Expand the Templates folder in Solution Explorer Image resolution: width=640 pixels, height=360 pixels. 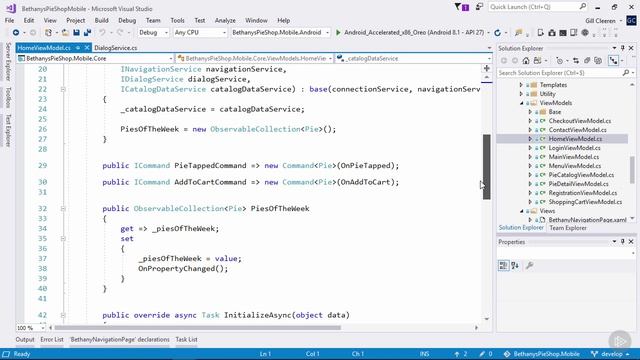[x=521, y=85]
